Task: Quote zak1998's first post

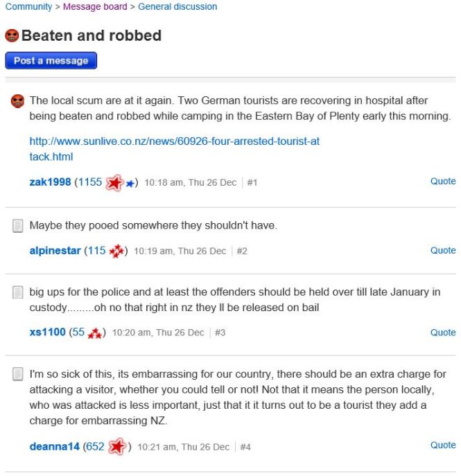Action: coord(443,182)
